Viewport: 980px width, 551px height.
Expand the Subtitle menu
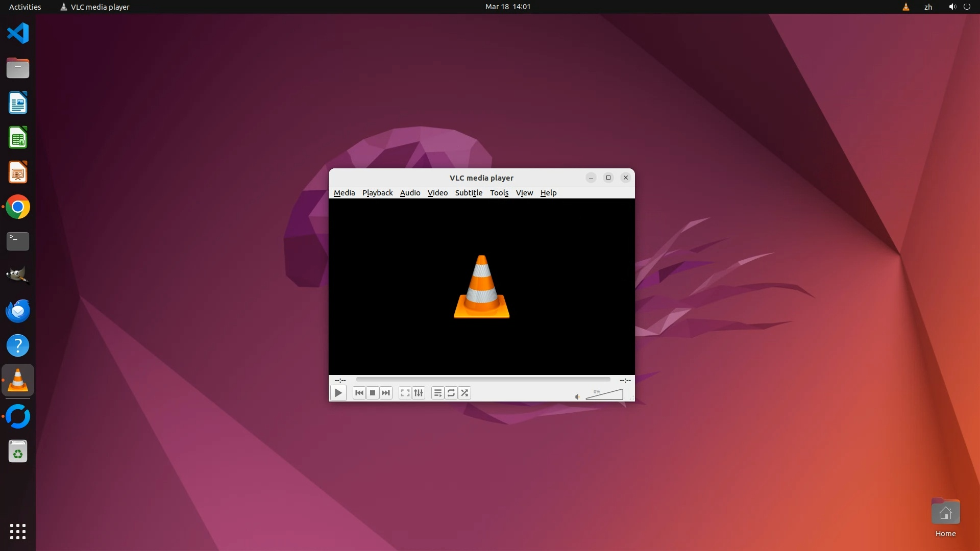click(x=469, y=193)
